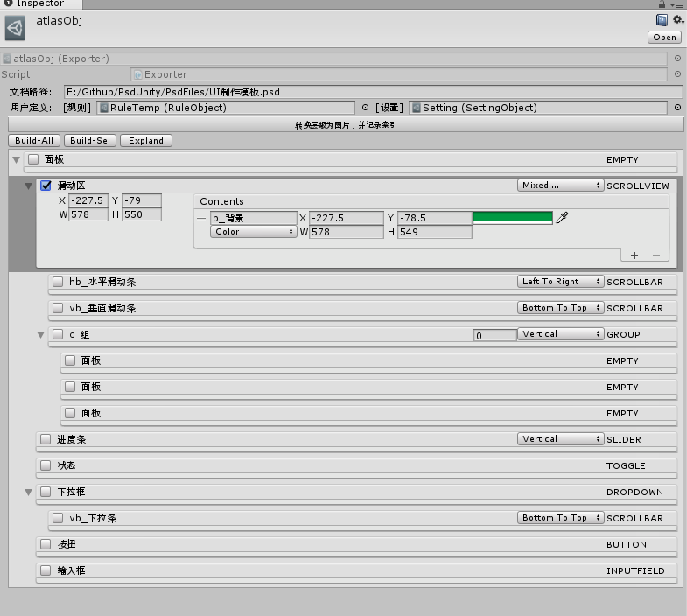This screenshot has width=687, height=616.
Task: Click the green color swatch for b_背景
Action: pyautogui.click(x=513, y=217)
